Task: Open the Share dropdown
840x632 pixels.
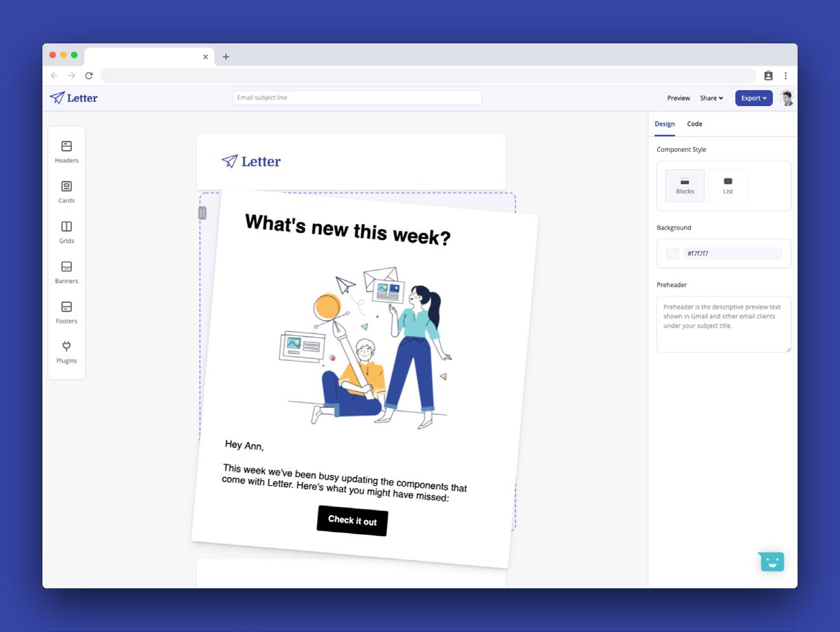Action: tap(712, 98)
